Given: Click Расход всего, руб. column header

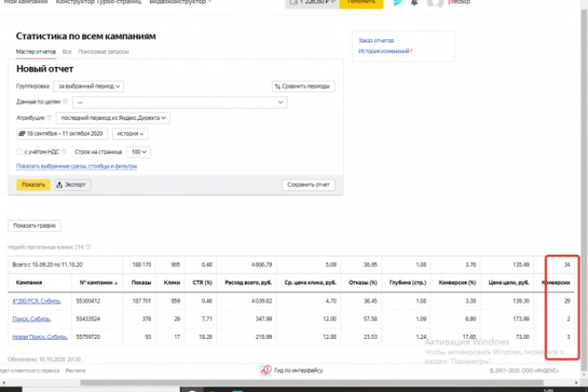Looking at the screenshot, I should click(248, 283).
